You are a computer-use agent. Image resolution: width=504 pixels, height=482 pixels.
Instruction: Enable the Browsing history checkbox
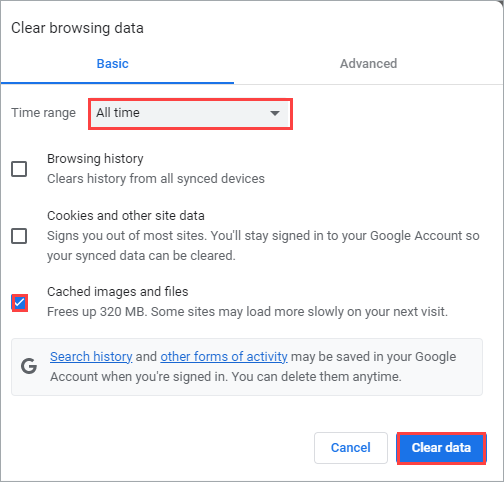coord(19,169)
